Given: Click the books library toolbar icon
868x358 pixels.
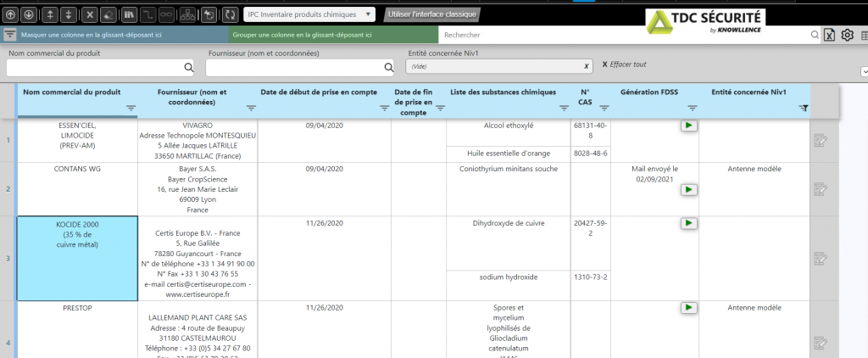Looking at the screenshot, I should (129, 14).
